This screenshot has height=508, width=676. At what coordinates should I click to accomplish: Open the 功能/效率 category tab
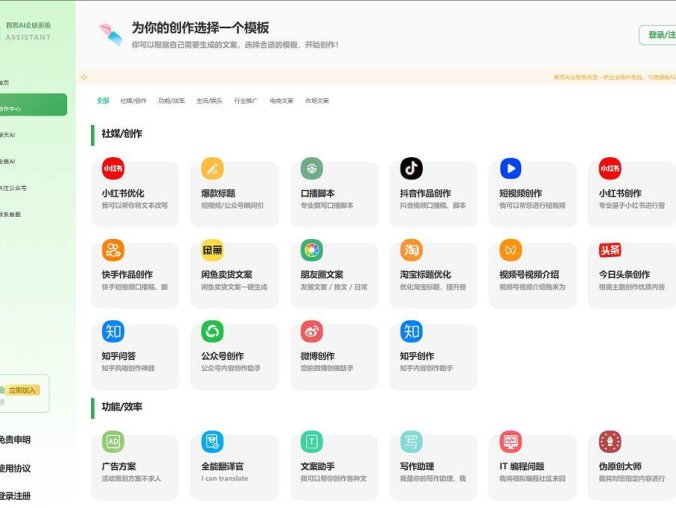171,100
